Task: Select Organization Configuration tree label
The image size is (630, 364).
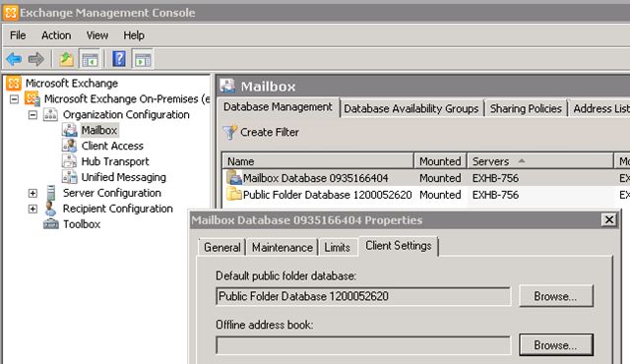Action: click(x=126, y=115)
